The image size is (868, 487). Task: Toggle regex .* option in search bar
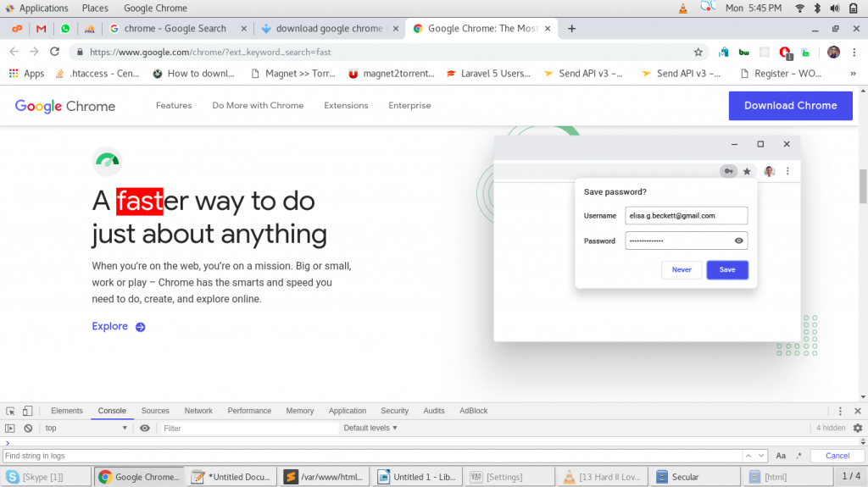798,456
